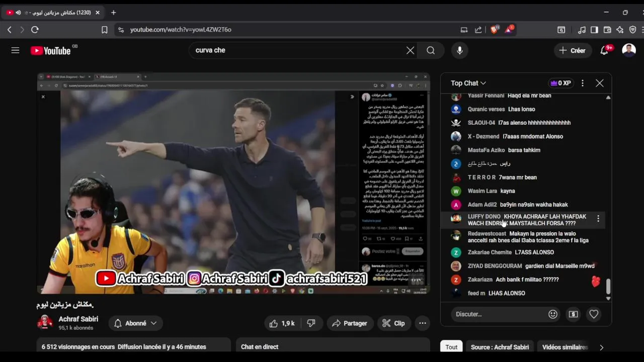The height and width of the screenshot is (362, 644).
Task: Reload the page with the refresh icon
Action: point(35,30)
